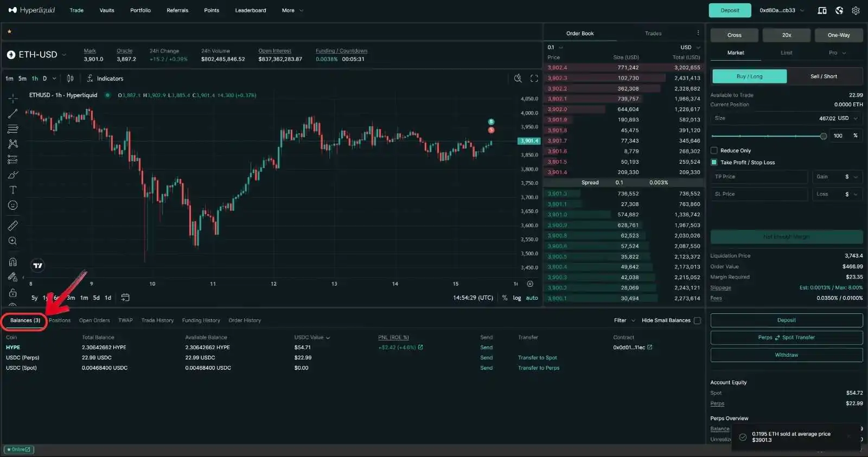
Task: Select the brush drawing tool
Action: [13, 175]
